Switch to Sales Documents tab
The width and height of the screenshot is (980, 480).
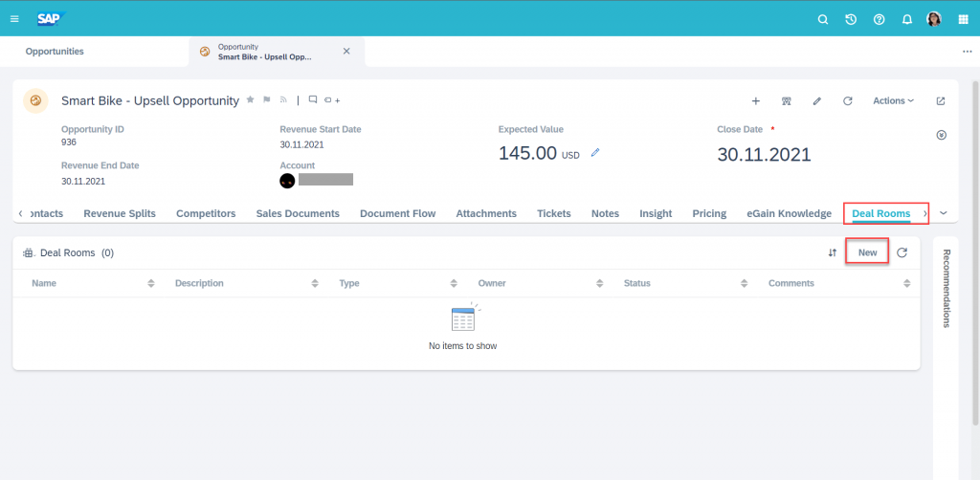[x=298, y=213]
